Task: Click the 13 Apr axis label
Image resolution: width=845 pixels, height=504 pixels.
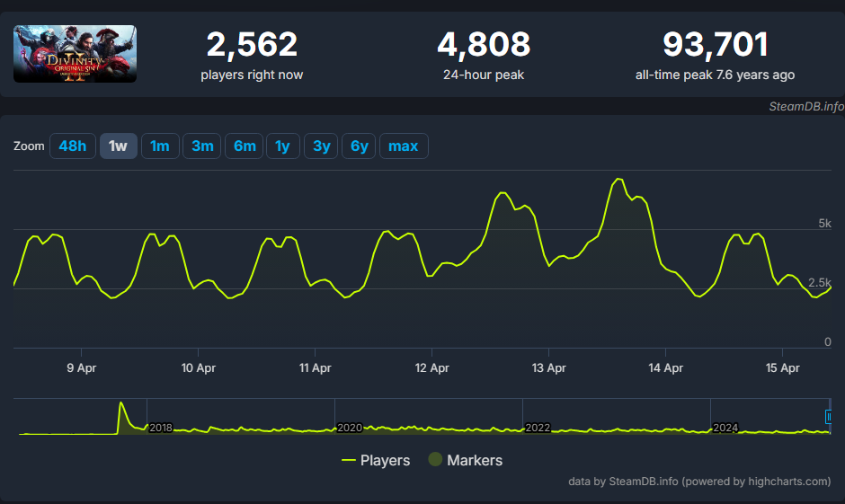Action: [548, 367]
